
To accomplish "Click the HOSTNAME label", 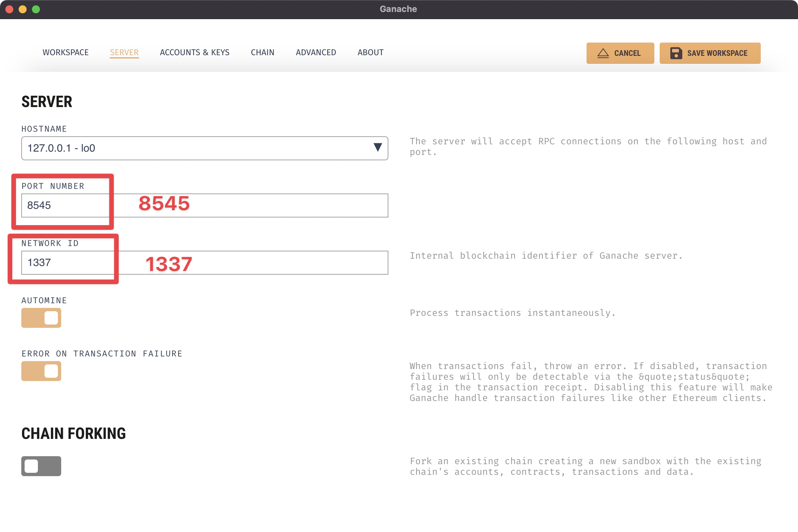I will [44, 129].
